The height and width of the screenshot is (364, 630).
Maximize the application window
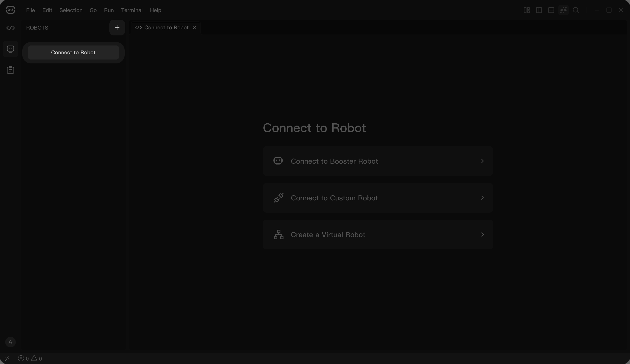(x=609, y=10)
